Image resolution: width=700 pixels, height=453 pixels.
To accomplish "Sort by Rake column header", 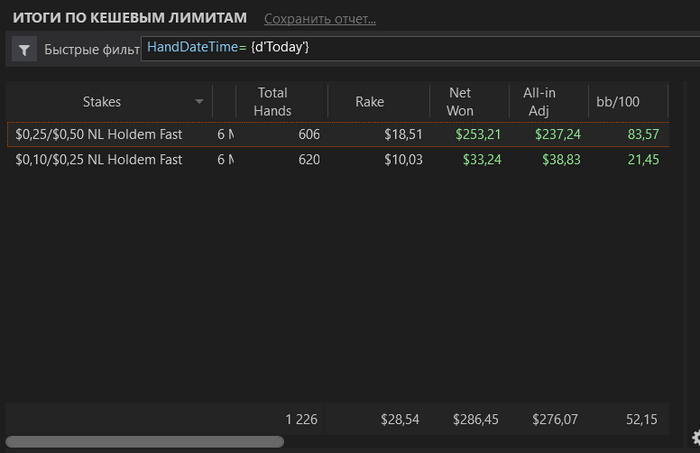I will 369,102.
